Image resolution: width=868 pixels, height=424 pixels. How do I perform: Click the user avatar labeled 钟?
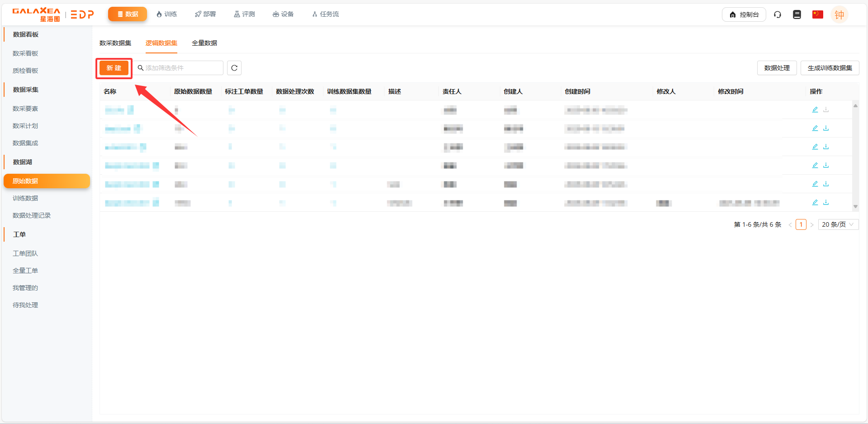tap(839, 14)
